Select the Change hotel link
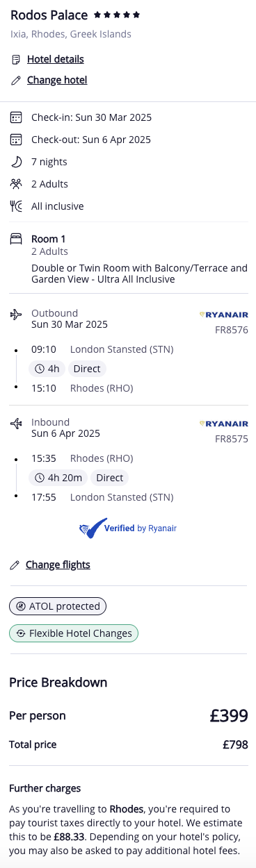 tap(57, 80)
